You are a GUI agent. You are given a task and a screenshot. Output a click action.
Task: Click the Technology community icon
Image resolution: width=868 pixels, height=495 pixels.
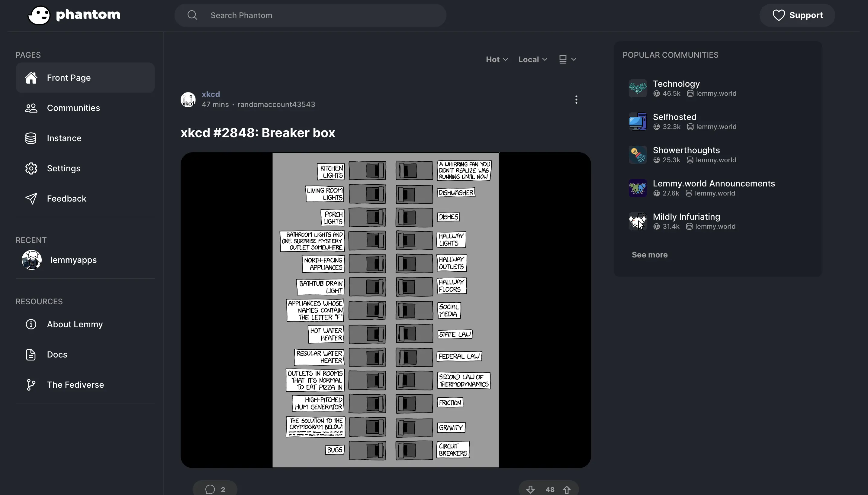point(638,88)
